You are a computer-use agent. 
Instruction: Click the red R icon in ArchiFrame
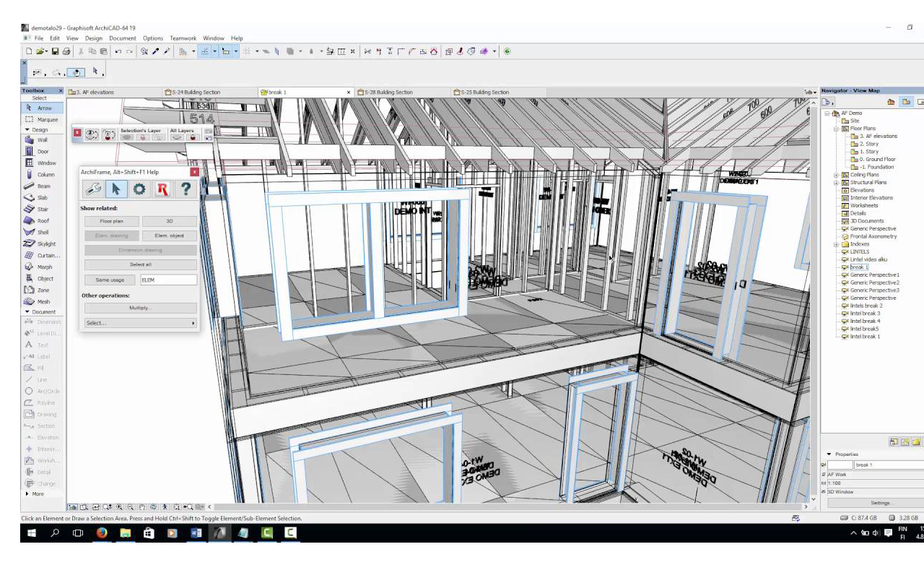tap(162, 189)
